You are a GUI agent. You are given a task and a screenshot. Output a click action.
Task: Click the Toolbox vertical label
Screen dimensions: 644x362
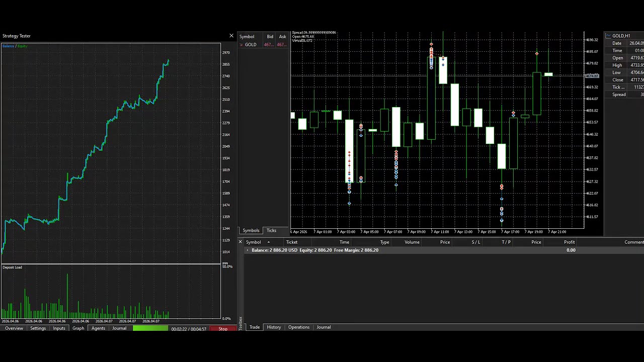[x=241, y=323]
